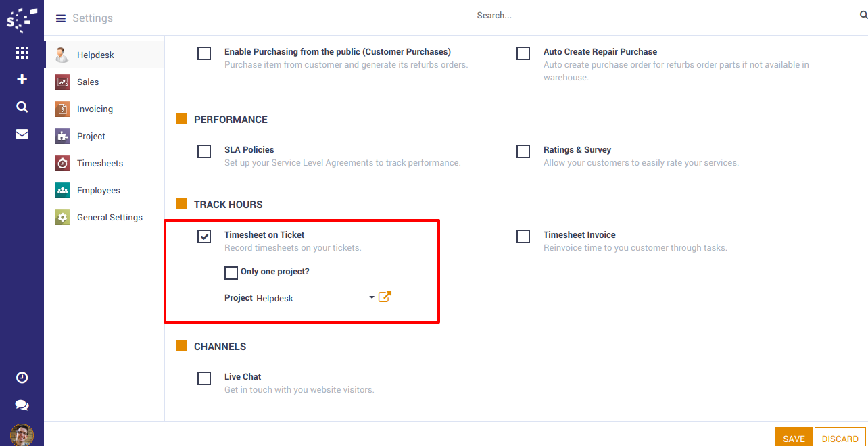The width and height of the screenshot is (868, 446).
Task: Toggle the hamburger menu next to Settings
Action: pos(61,18)
